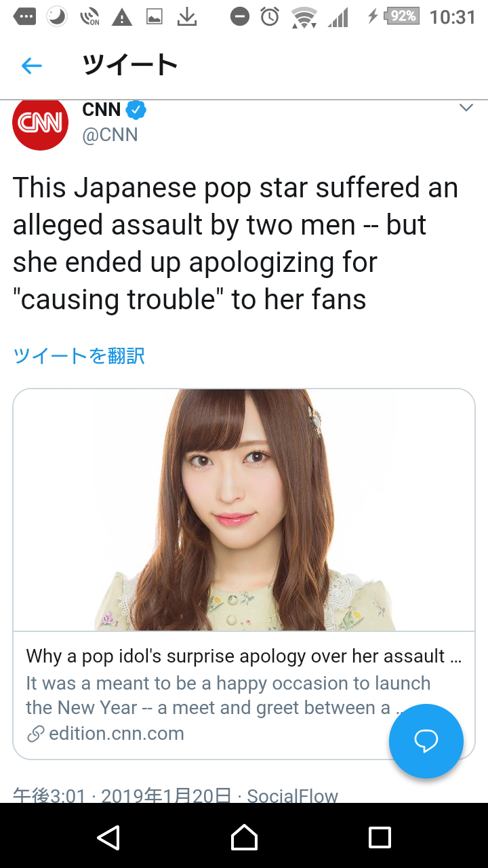This screenshot has width=488, height=868.
Task: Tap the edition.cnn.com link
Action: coord(105,733)
